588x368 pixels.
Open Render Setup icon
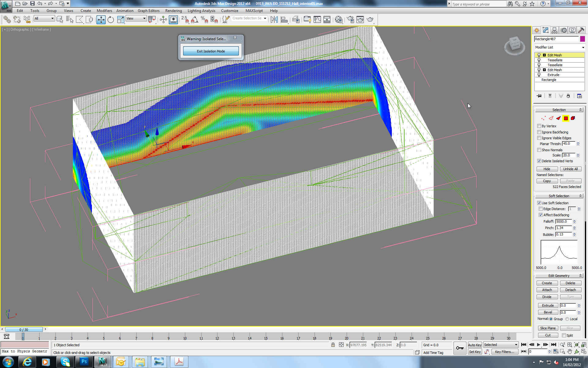350,20
